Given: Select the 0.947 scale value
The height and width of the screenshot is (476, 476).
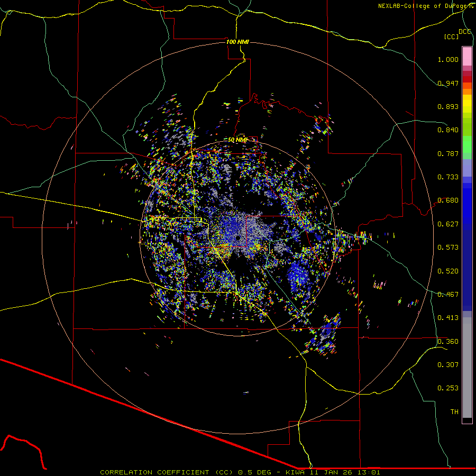Looking at the screenshot, I should (448, 83).
